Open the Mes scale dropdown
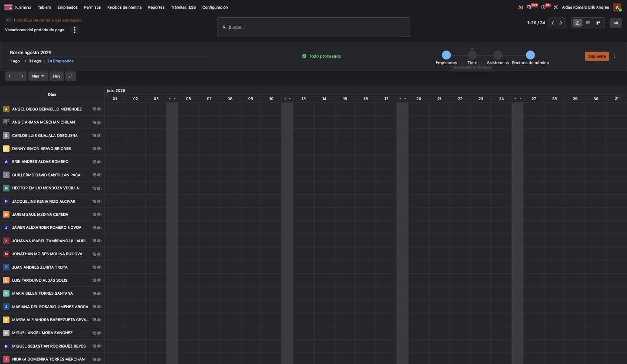 click(x=38, y=76)
